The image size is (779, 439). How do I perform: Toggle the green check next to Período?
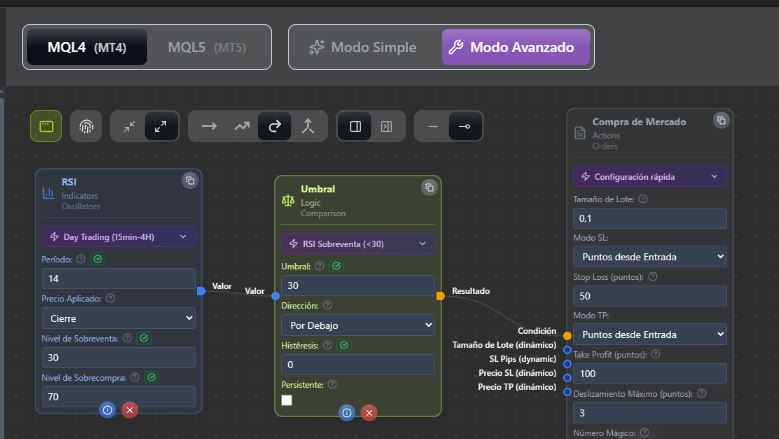tap(97, 259)
